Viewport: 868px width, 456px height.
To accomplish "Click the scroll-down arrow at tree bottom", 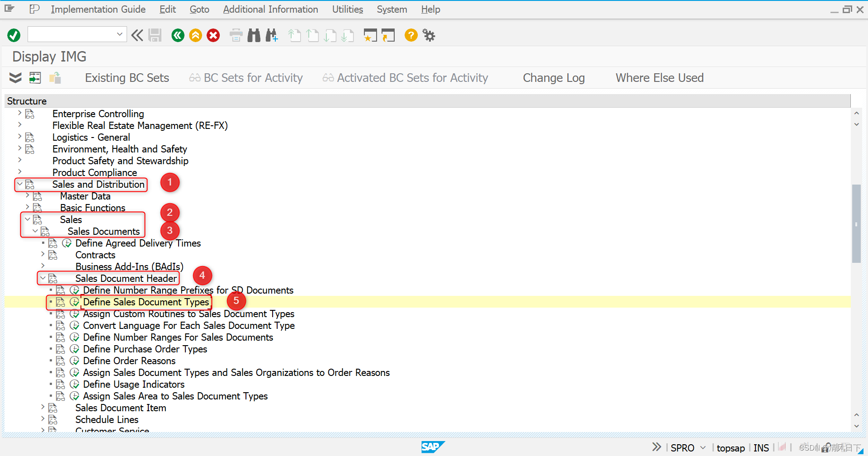I will pos(856,426).
